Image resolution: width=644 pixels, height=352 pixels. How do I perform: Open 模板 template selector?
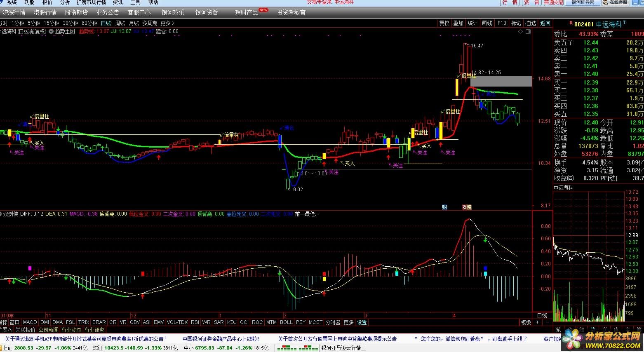pyautogui.click(x=526, y=322)
